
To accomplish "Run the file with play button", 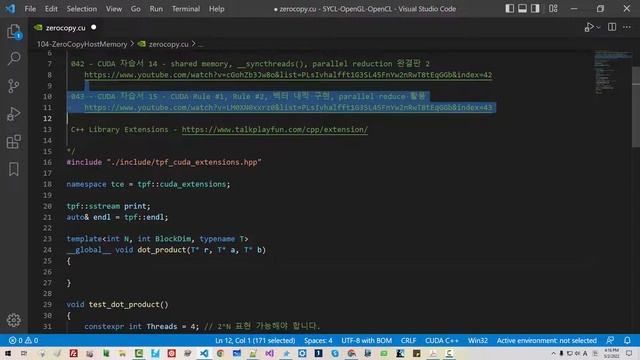I will point(589,27).
